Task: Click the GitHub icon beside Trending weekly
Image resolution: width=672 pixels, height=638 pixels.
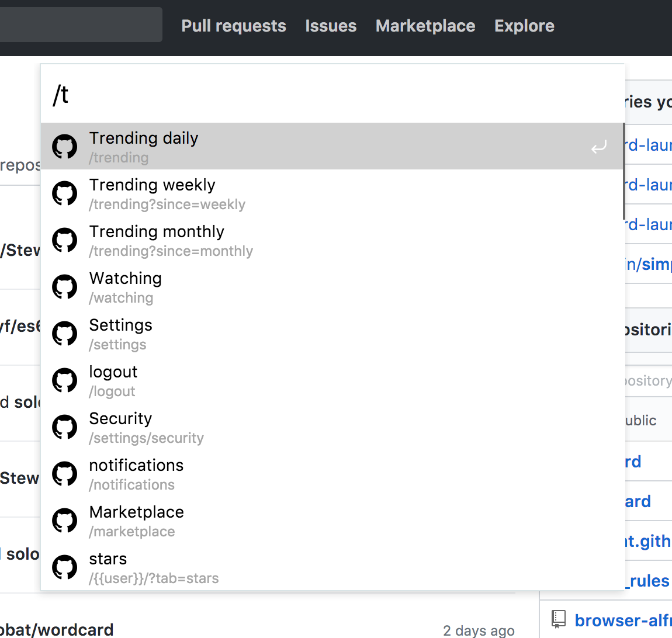Action: (65, 193)
